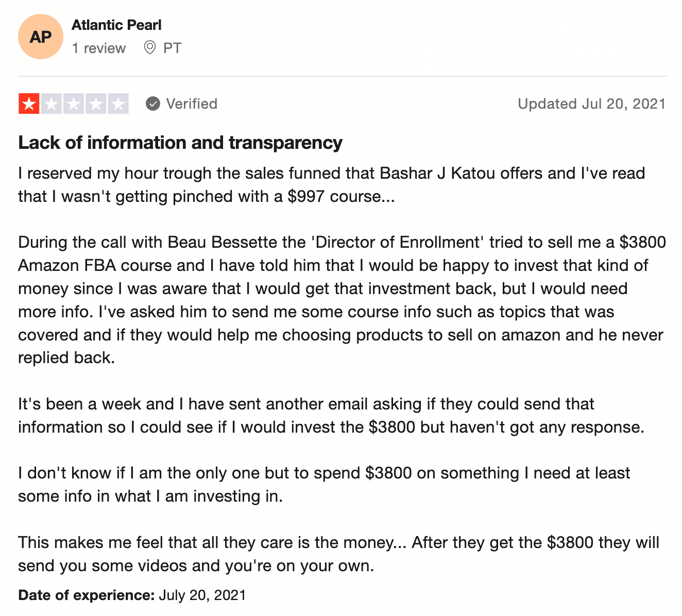This screenshot has height=616, width=682.
Task: Click the fifth grey rating star
Action: click(x=118, y=104)
